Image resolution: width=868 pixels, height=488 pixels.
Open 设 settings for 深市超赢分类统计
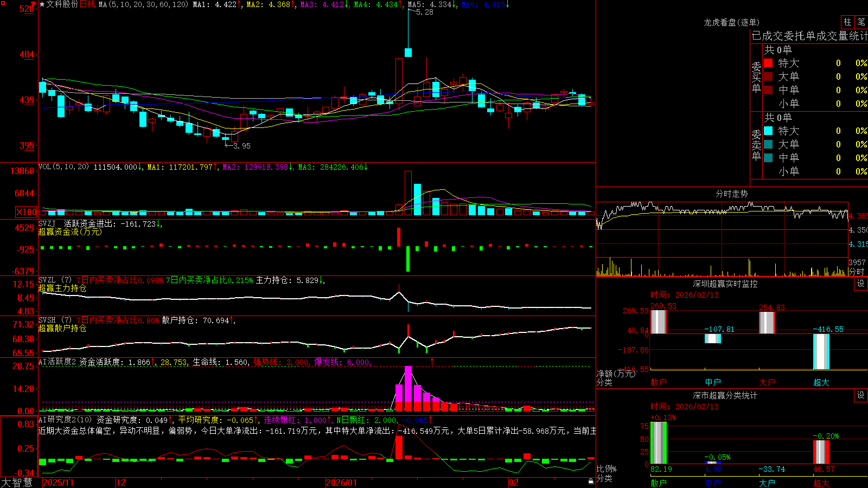click(860, 395)
